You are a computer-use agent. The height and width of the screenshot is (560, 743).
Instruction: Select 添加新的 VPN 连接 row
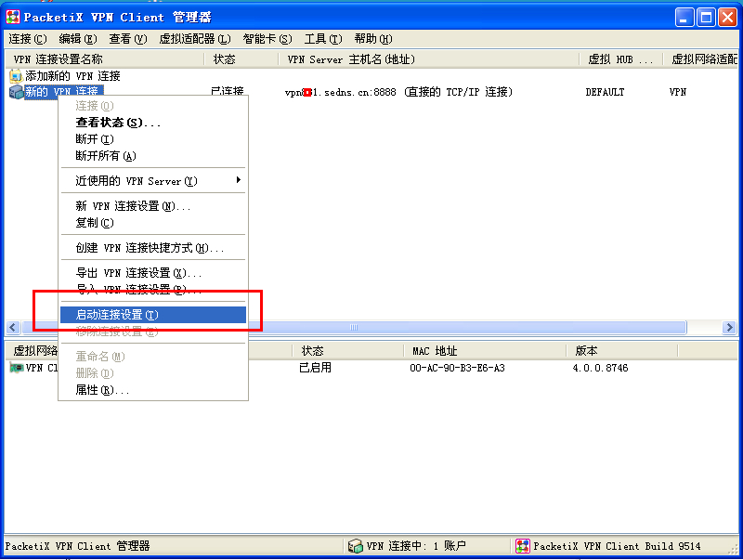[72, 76]
